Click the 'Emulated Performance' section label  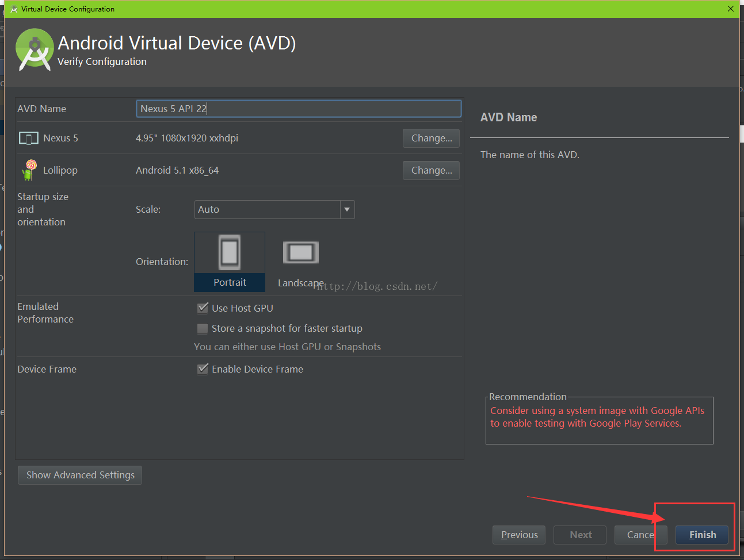(45, 313)
